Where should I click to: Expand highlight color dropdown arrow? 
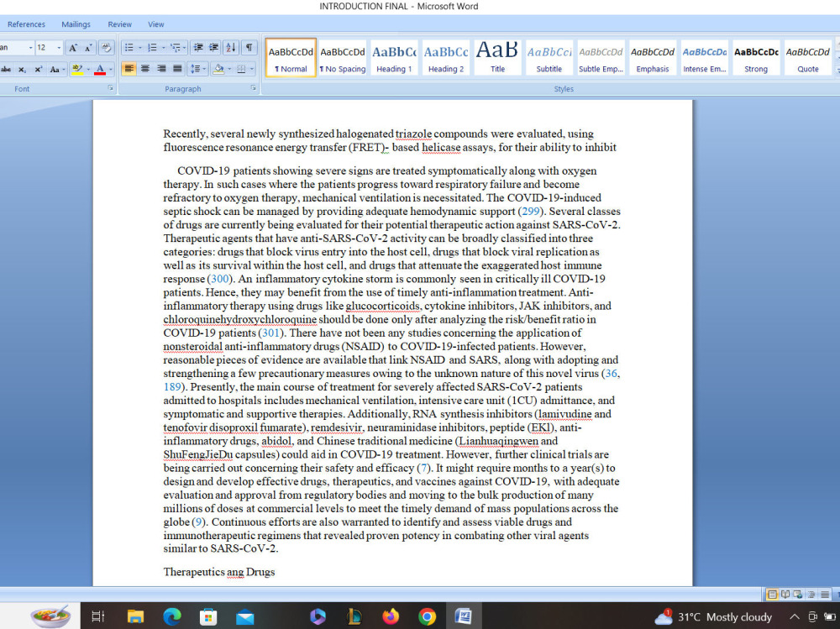tap(88, 70)
